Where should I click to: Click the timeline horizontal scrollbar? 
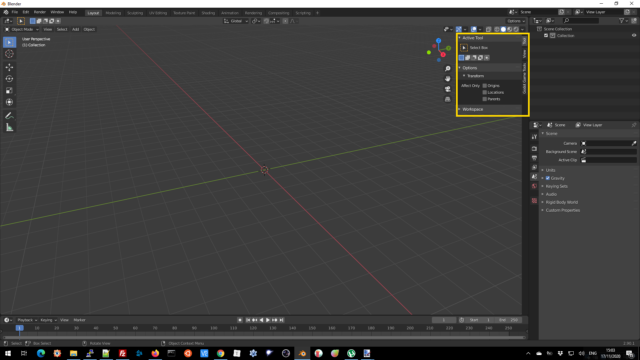click(x=264, y=337)
